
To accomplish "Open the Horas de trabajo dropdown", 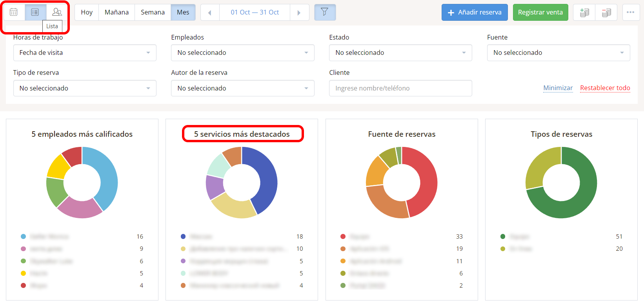I will coord(85,53).
